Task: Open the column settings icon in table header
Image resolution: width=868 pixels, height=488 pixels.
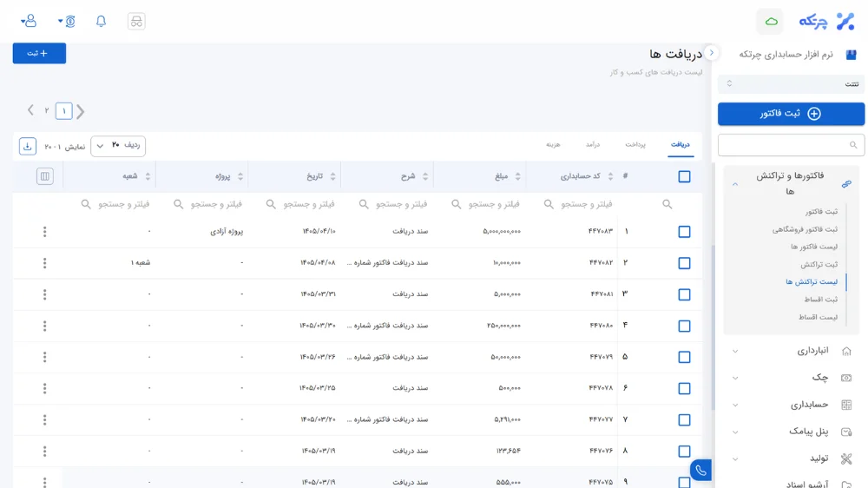Action: [45, 176]
